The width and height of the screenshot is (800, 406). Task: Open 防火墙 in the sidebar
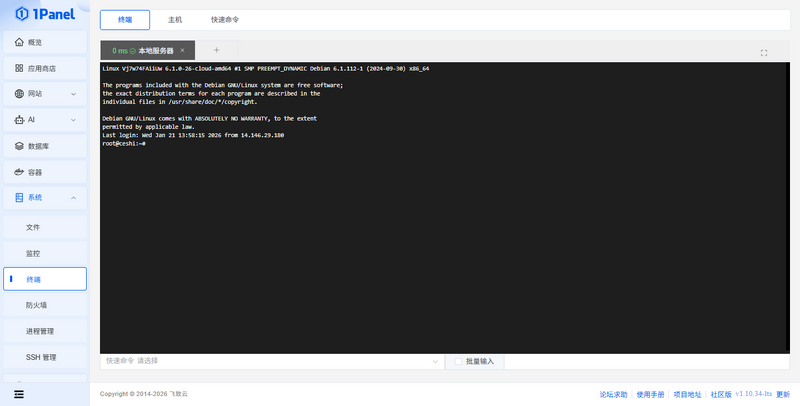click(x=37, y=305)
